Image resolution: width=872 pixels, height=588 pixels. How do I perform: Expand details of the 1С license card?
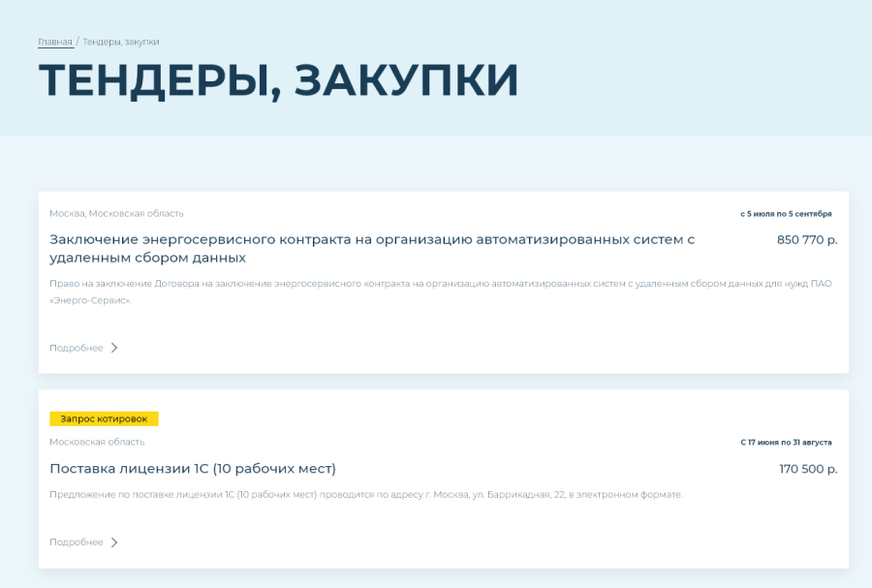pyautogui.click(x=87, y=542)
